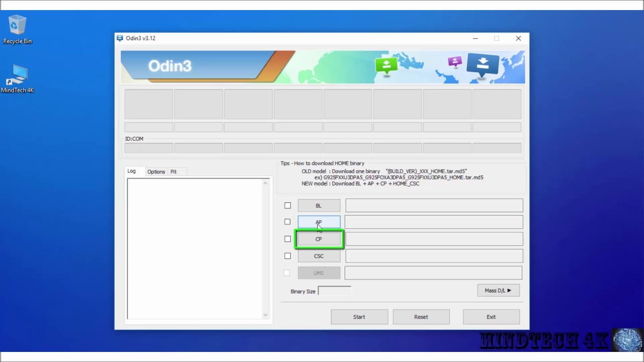The image size is (644, 362).
Task: Click the AP file button
Action: pos(318,222)
